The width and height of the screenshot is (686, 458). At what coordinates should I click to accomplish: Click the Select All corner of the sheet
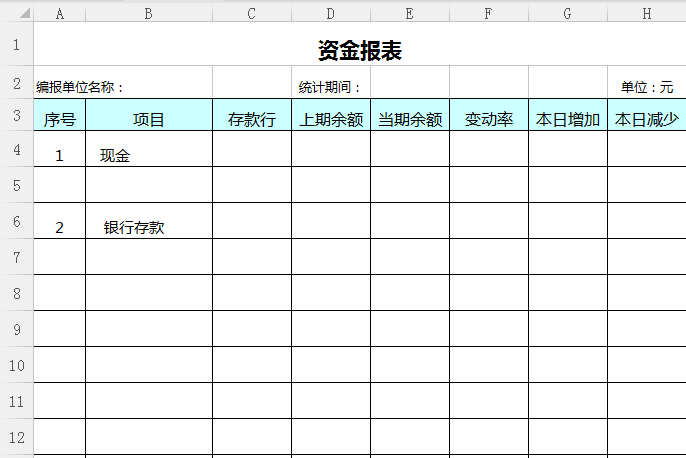click(16, 12)
